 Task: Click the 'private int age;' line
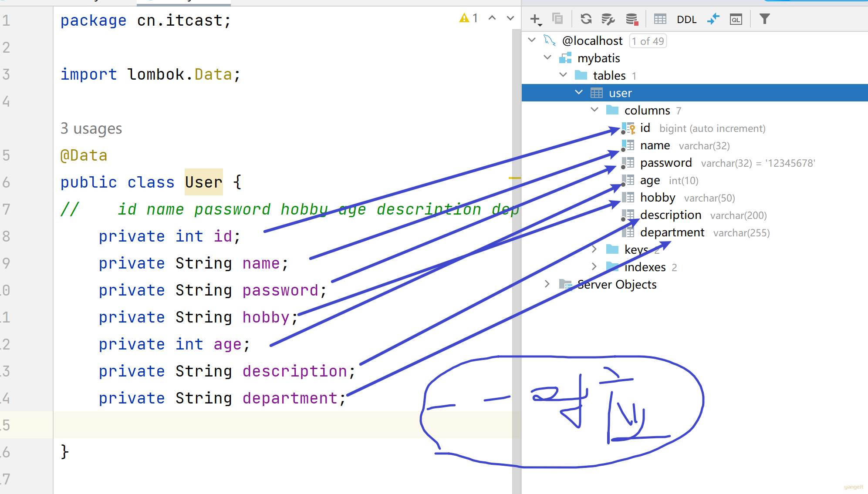(x=174, y=344)
